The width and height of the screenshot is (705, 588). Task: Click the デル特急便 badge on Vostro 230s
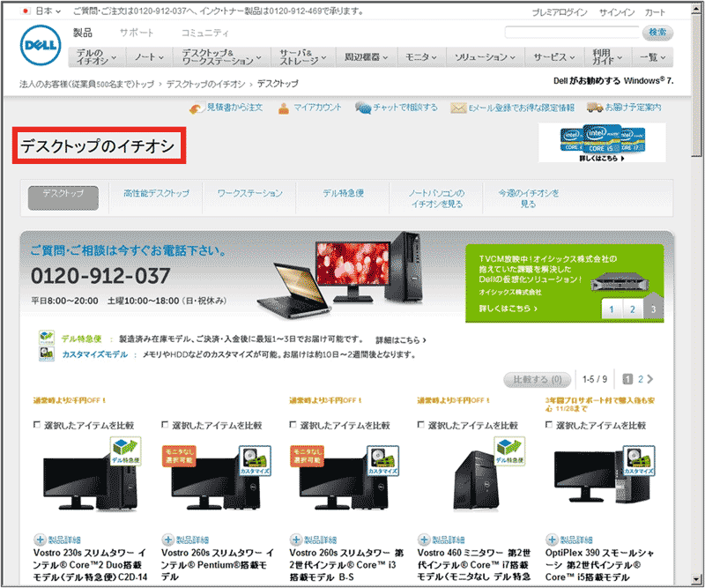[x=126, y=451]
